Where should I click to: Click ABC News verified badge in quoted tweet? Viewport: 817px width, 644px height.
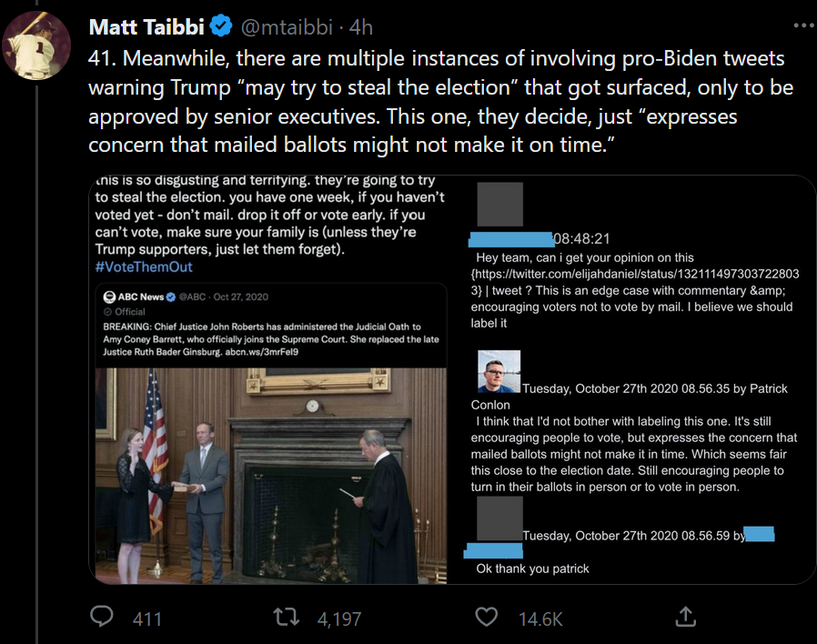[171, 297]
